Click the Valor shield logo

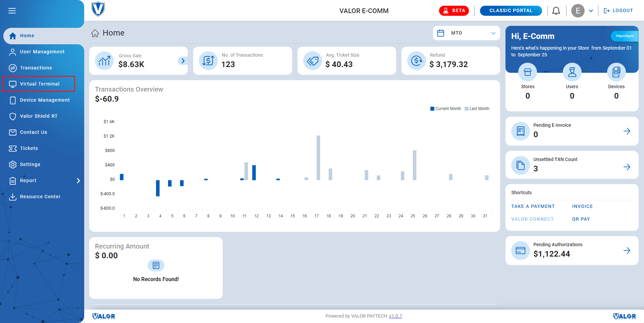click(x=98, y=9)
